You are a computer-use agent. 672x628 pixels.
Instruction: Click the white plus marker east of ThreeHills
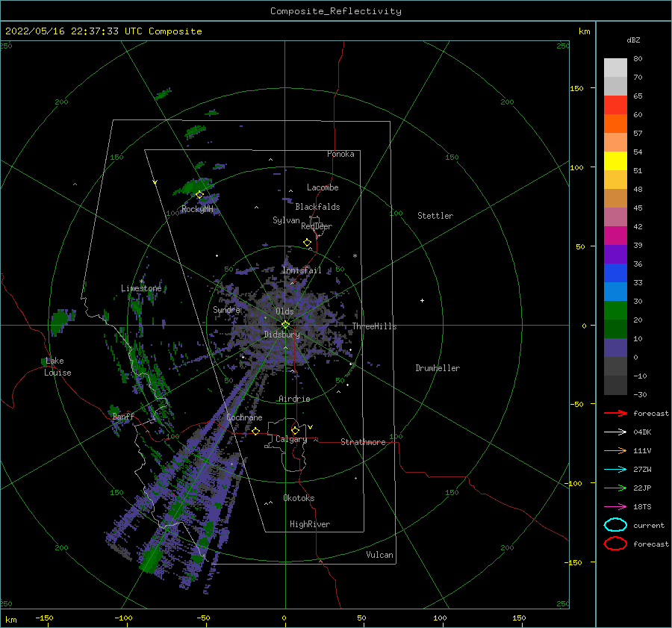click(x=422, y=300)
